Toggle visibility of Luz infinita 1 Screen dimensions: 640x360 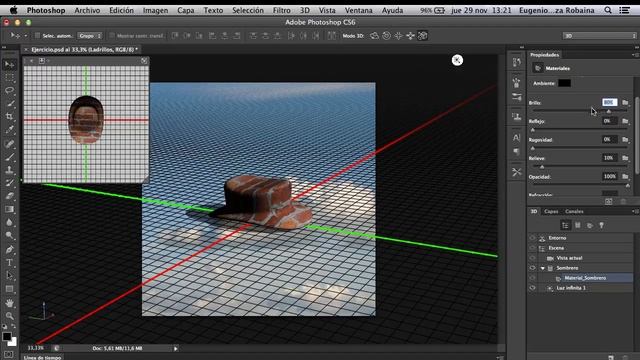click(532, 288)
